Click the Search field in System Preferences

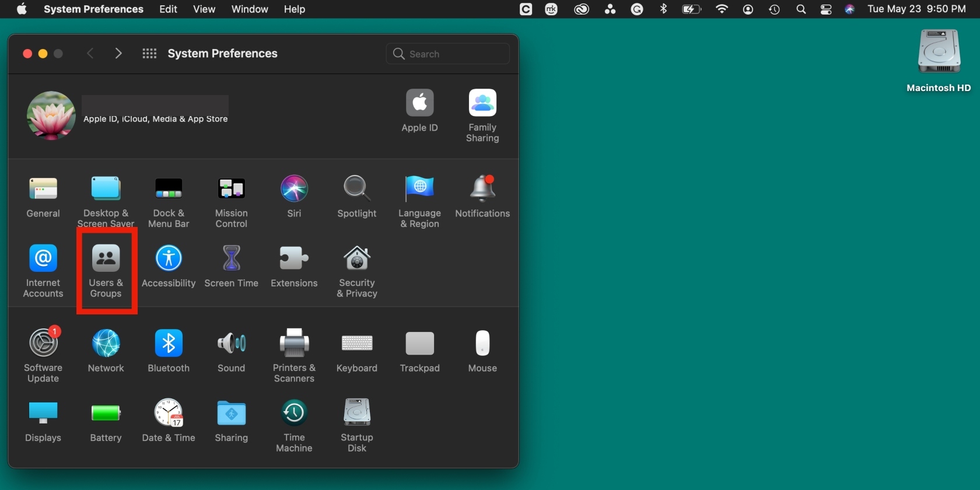click(x=447, y=54)
